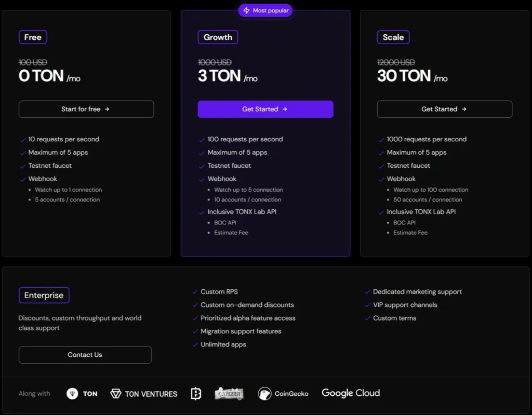Click the TON Ventures logo

tap(144, 394)
